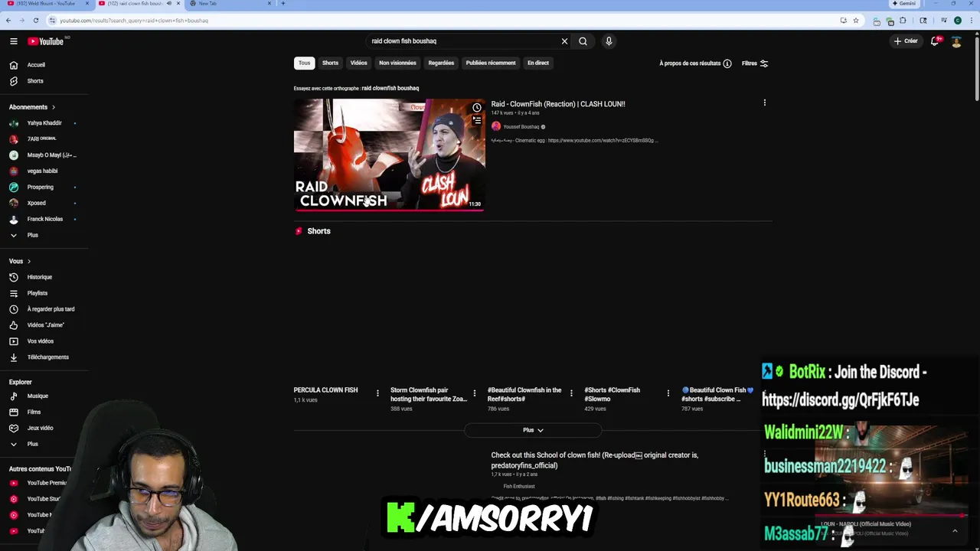The width and height of the screenshot is (980, 551).
Task: Open the Franck Nicolas subscription channel
Action: click(44, 220)
